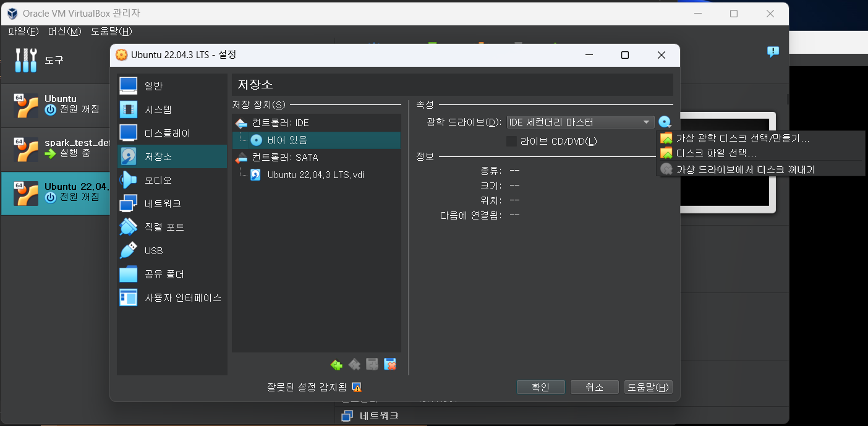This screenshot has width=868, height=426.
Task: Click the disc icon beside optical drive dropdown
Action: pyautogui.click(x=665, y=122)
